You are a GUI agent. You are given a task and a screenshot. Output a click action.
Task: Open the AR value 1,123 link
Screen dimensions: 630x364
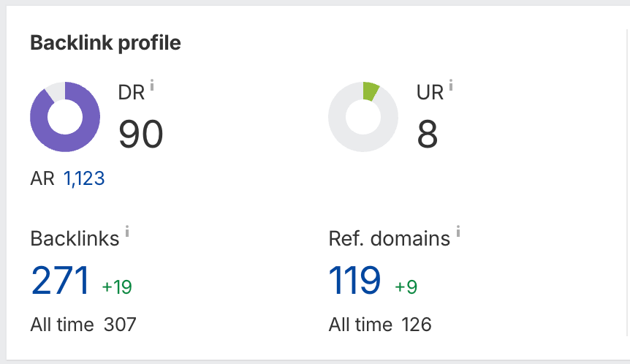[x=84, y=178]
